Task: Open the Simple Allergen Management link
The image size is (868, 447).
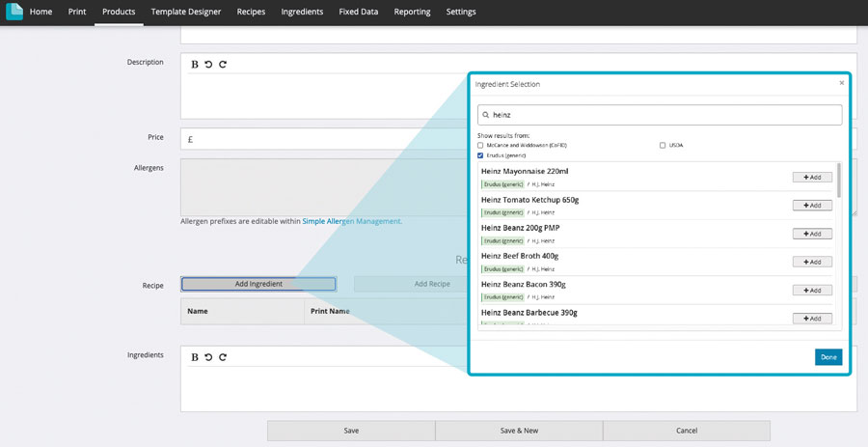Action: tap(351, 221)
